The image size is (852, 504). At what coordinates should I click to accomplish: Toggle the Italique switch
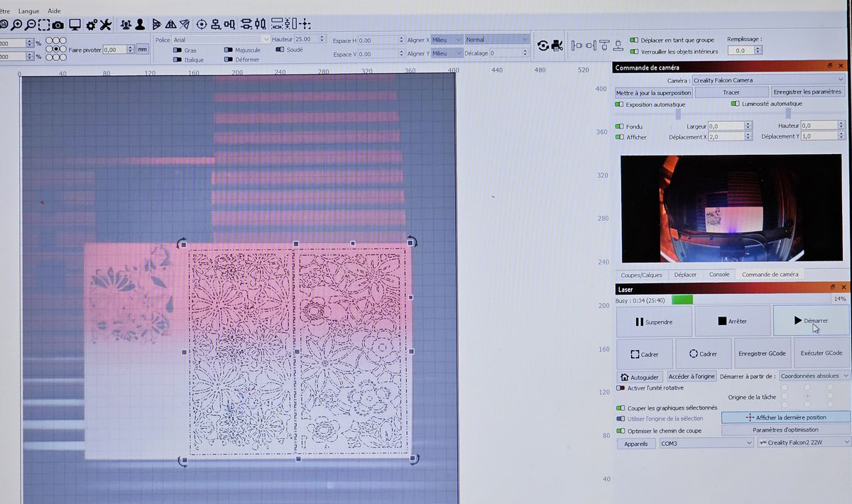[177, 60]
